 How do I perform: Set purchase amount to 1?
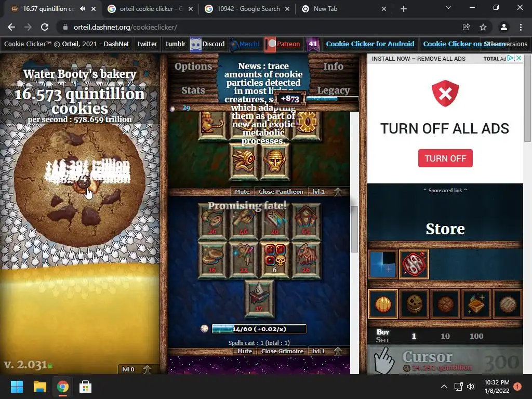click(x=414, y=336)
